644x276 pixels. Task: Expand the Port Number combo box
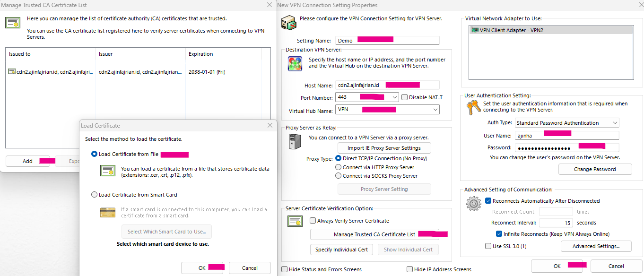(394, 97)
